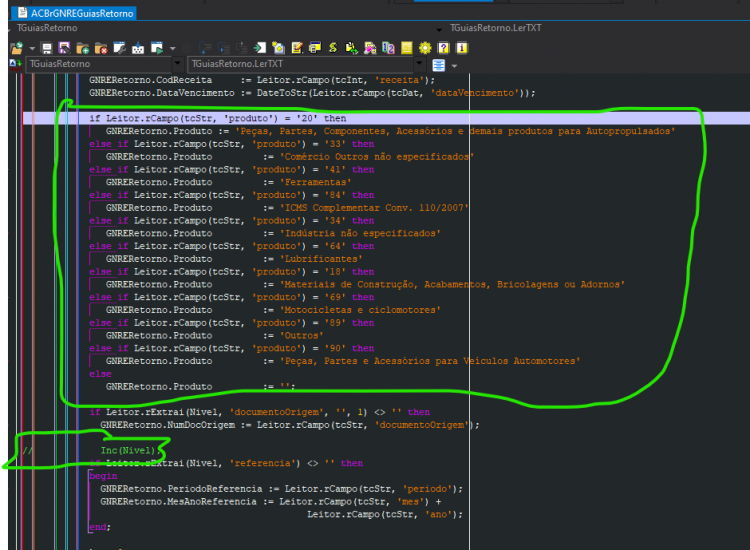Image resolution: width=750 pixels, height=550 pixels.
Task: Click the GNRERetorno.PeriodoReferencia assignment line
Action: (281, 489)
